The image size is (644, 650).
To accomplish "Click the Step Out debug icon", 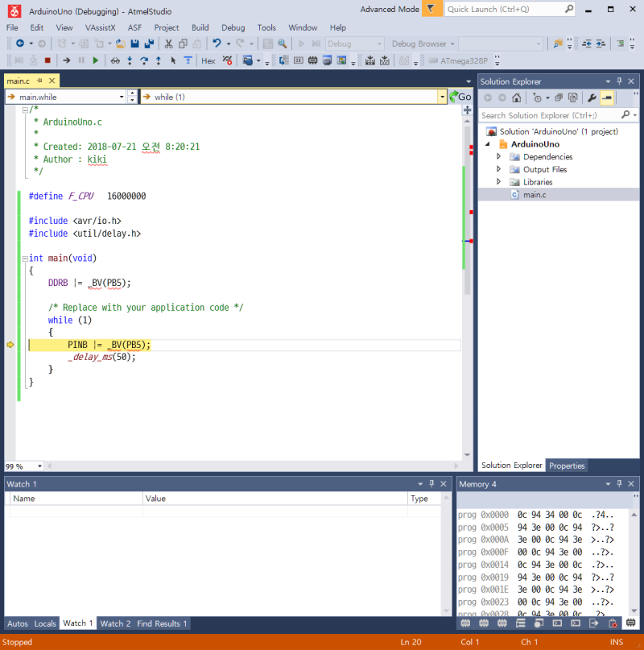I will click(159, 60).
